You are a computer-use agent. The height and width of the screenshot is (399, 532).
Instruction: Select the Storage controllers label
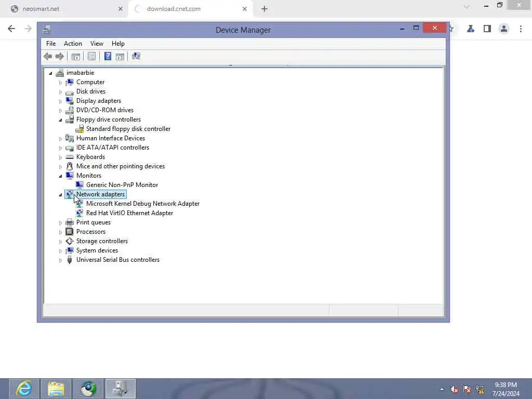(102, 241)
